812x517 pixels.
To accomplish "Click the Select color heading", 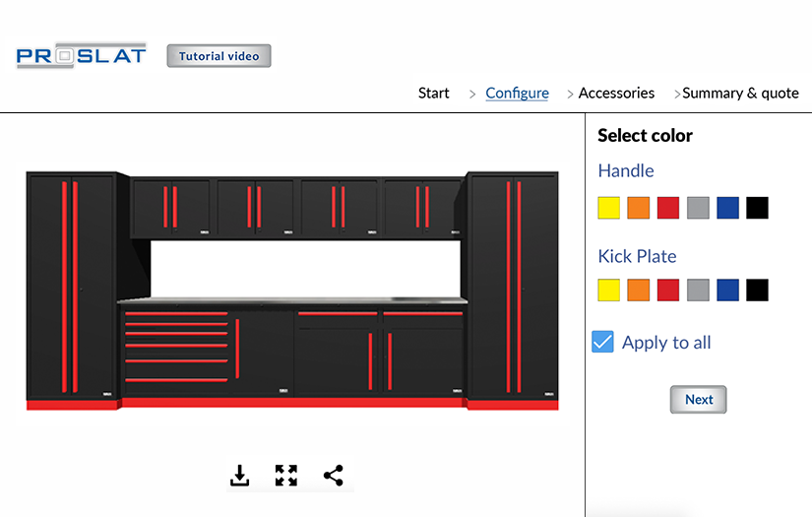I will [645, 136].
